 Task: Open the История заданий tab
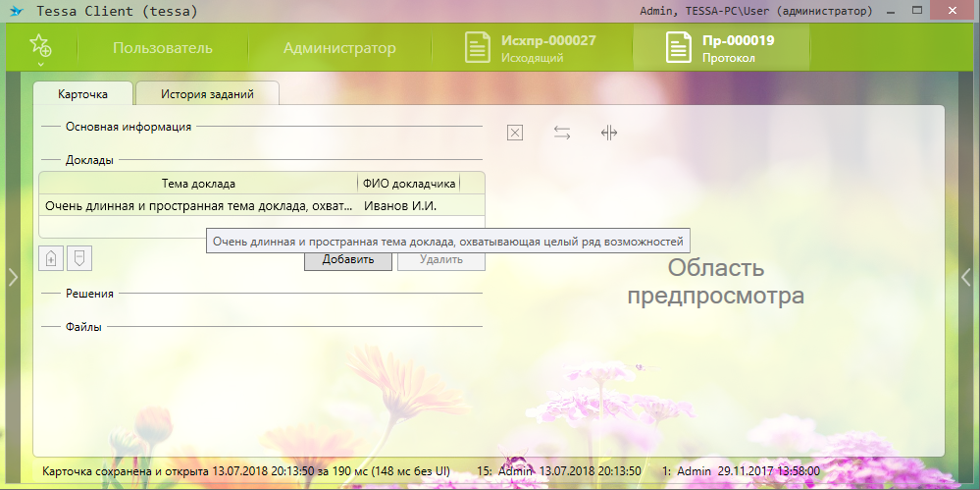[208, 94]
